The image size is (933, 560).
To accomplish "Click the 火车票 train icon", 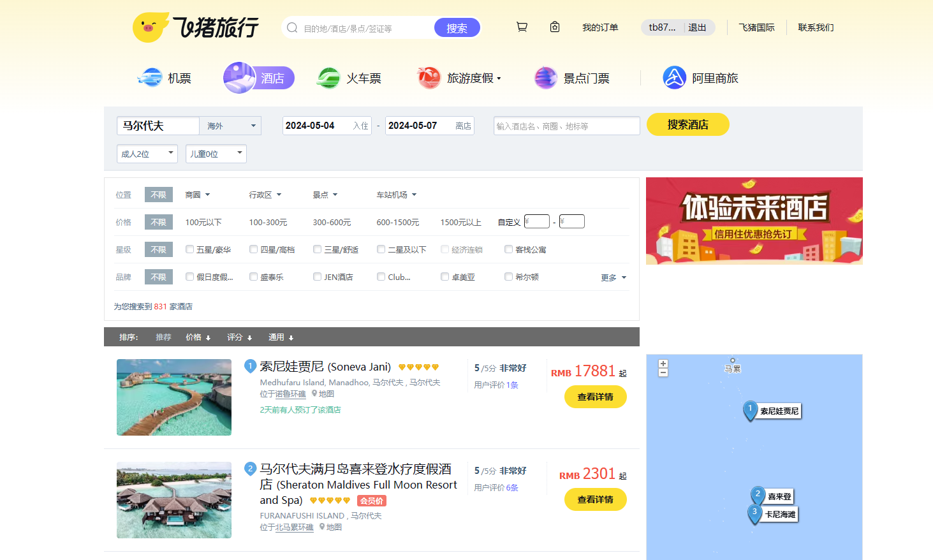I will [x=329, y=78].
